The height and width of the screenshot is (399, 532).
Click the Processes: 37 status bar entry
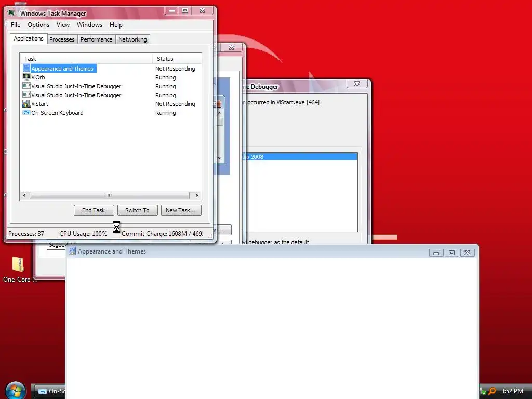pyautogui.click(x=26, y=233)
